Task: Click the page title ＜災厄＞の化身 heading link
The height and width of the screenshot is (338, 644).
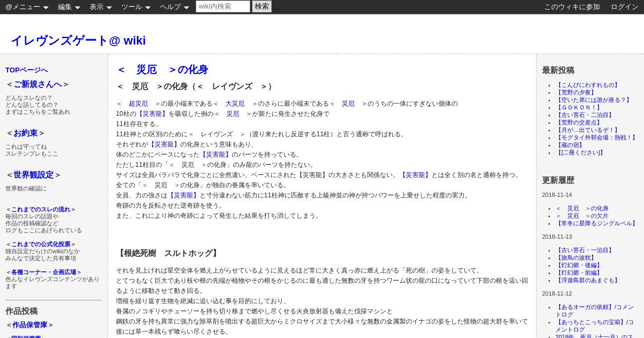Action: pyautogui.click(x=162, y=70)
